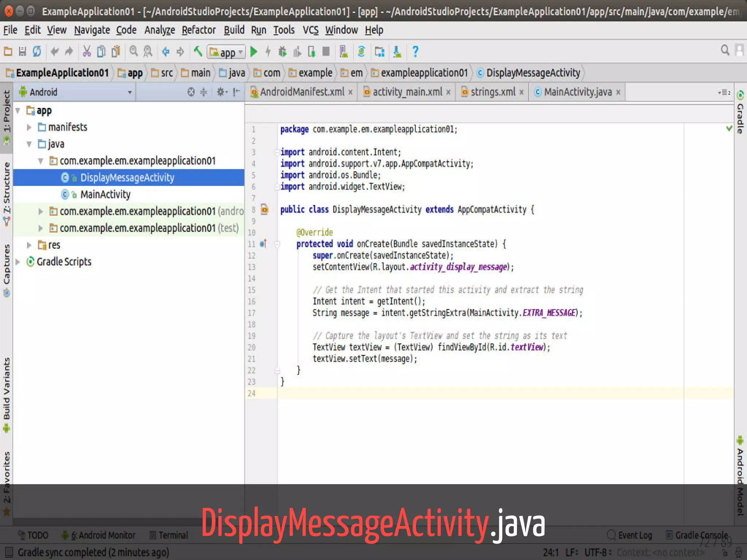Expand the manifests folder
The width and height of the screenshot is (747, 560).
pyautogui.click(x=29, y=127)
